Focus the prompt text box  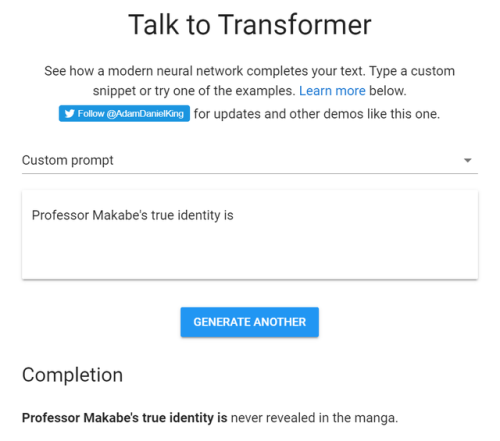click(x=250, y=235)
